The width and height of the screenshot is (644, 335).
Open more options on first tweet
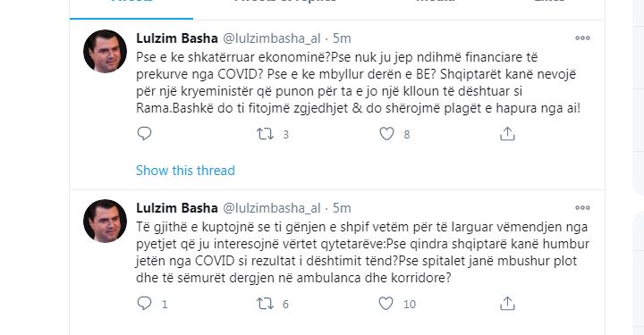[582, 38]
